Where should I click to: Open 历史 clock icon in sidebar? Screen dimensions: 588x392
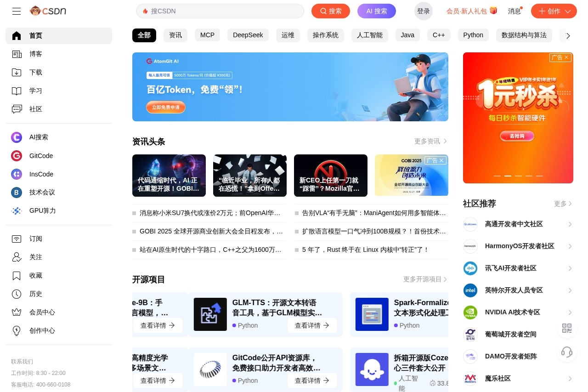coord(17,294)
